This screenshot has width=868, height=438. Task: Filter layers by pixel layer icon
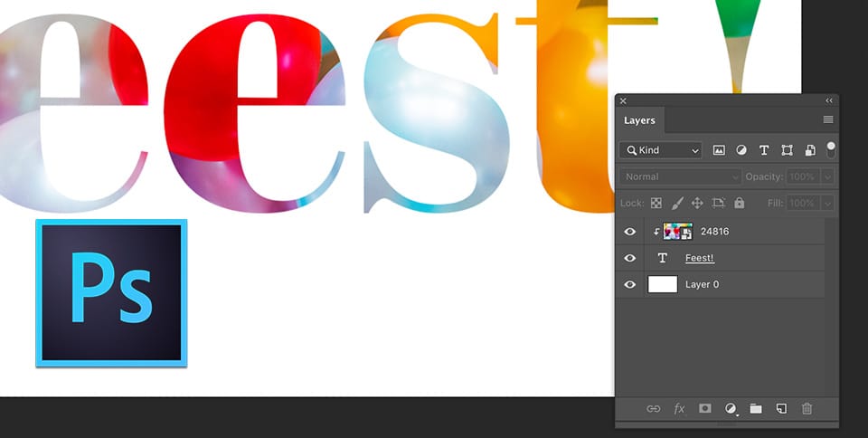tap(719, 150)
